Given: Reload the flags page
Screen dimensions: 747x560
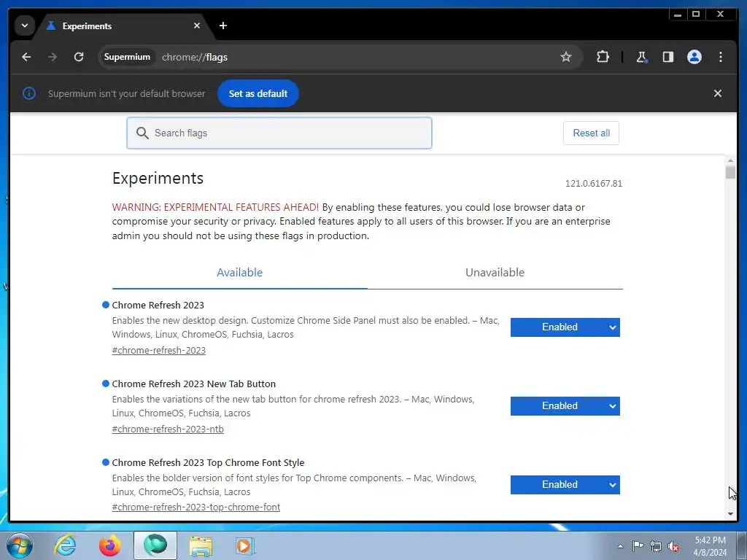Looking at the screenshot, I should point(79,57).
